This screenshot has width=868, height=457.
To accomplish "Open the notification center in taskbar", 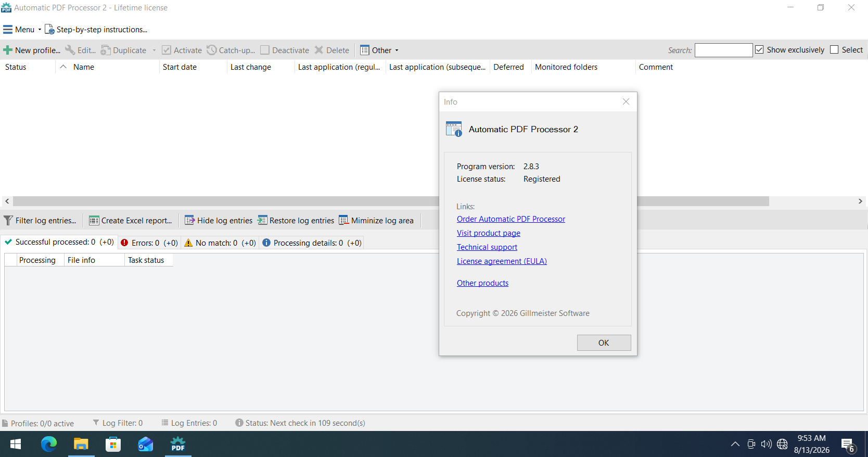I will pyautogui.click(x=848, y=446).
